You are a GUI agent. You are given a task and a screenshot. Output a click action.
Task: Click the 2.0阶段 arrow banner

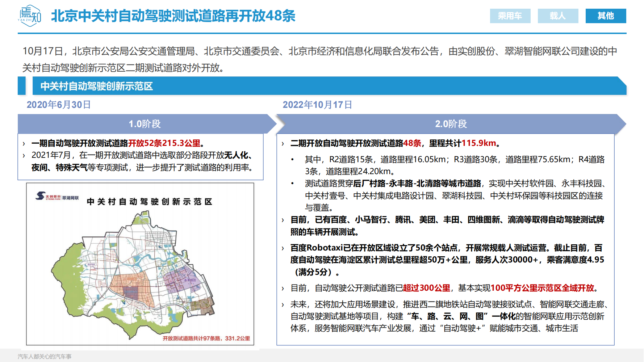point(451,124)
